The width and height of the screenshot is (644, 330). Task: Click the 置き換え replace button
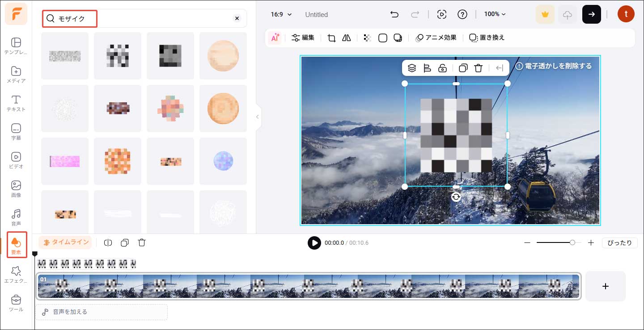487,38
